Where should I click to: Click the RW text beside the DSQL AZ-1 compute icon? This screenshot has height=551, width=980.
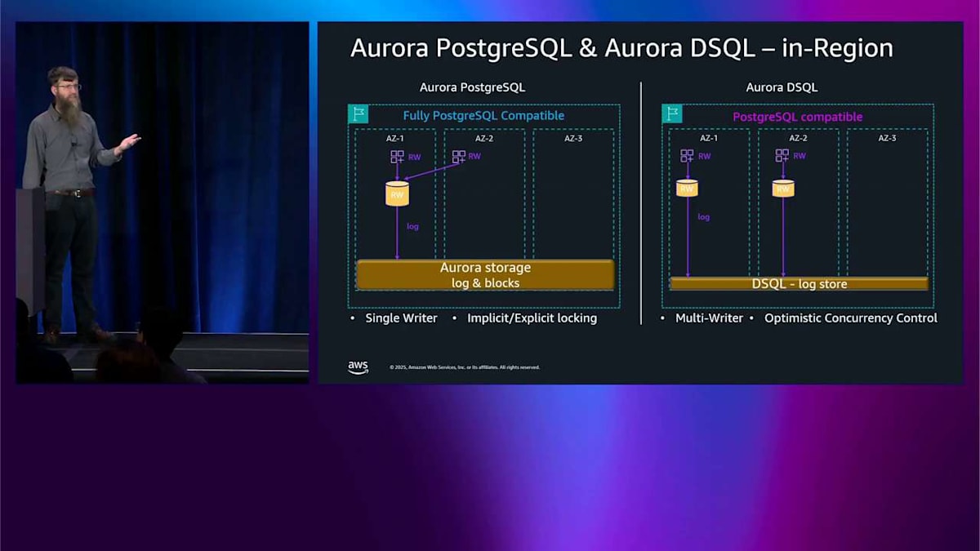[704, 156]
